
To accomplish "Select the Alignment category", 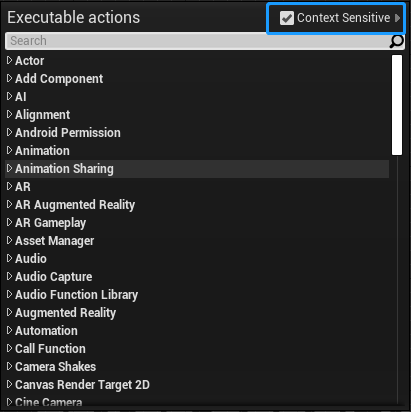I will pos(42,115).
